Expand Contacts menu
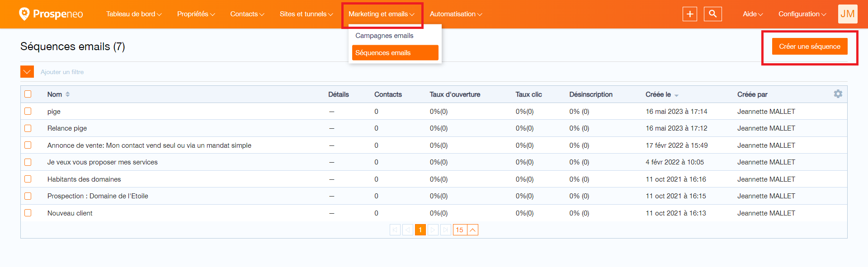 [x=247, y=14]
